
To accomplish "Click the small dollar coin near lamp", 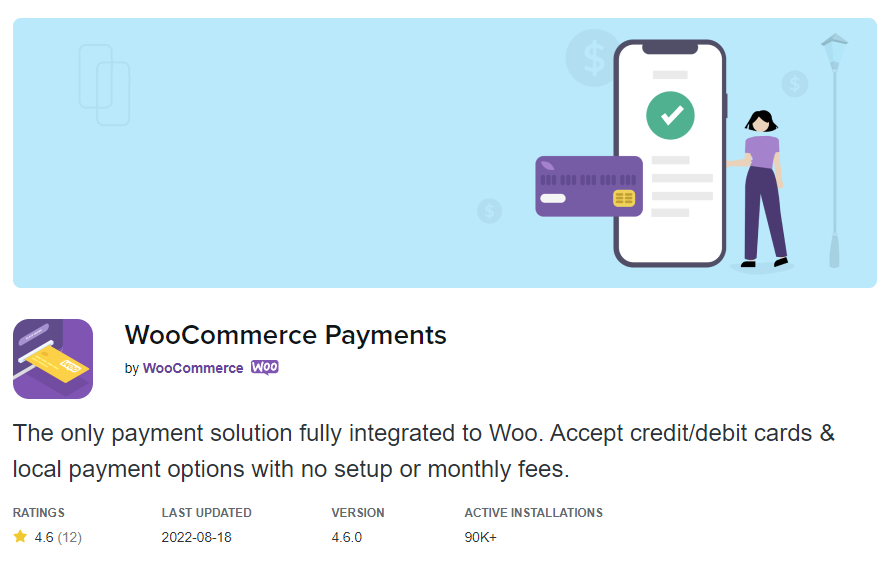I will point(795,84).
